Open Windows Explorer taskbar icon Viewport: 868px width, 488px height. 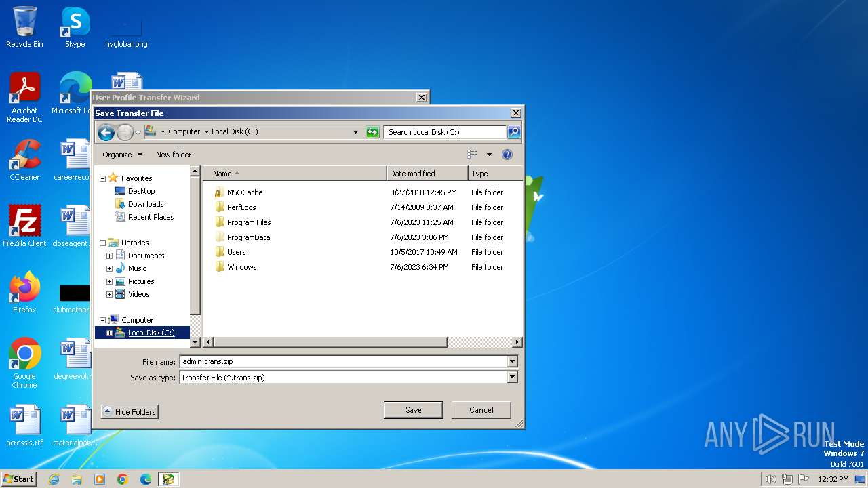[x=77, y=479]
